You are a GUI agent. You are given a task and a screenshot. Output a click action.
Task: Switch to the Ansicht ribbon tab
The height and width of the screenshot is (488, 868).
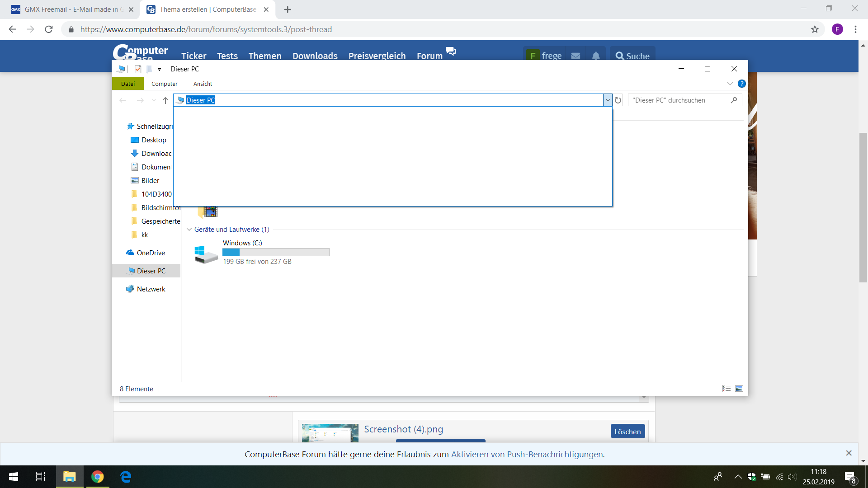click(202, 84)
